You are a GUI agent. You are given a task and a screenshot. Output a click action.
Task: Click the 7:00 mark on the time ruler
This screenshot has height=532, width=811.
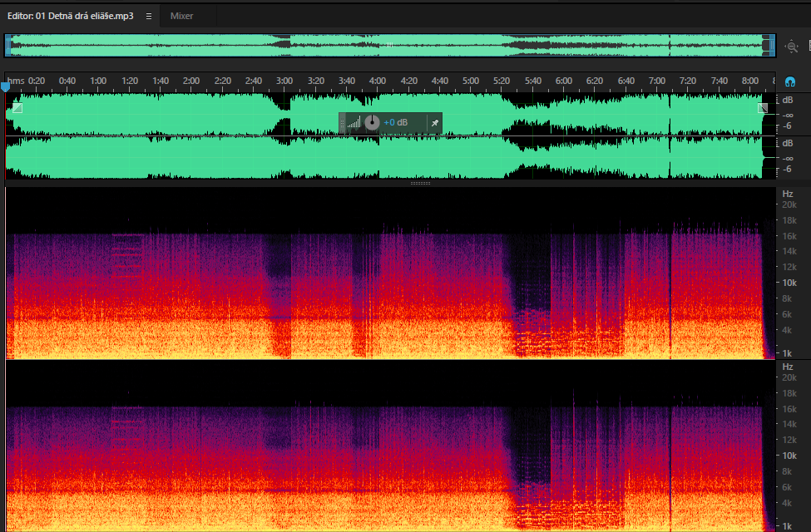[x=657, y=81]
